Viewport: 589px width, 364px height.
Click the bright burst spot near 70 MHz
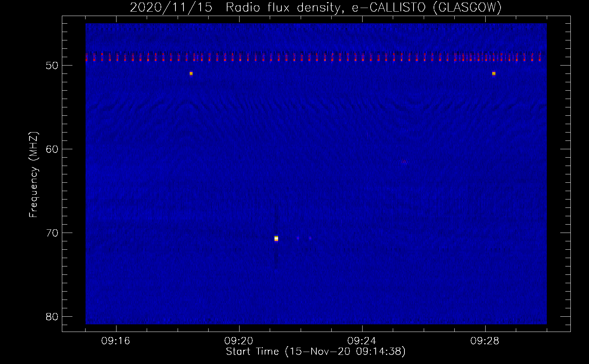click(276, 238)
